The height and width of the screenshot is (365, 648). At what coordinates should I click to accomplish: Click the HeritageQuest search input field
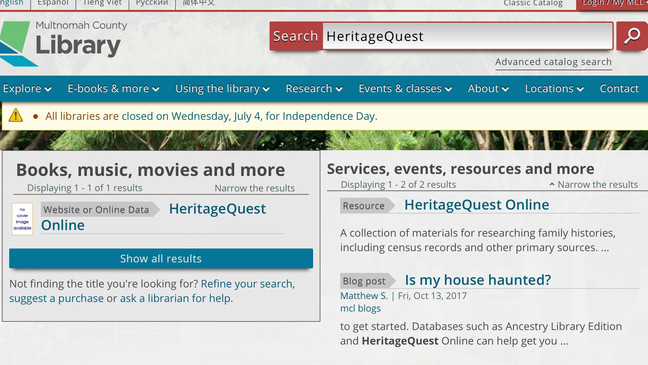(468, 36)
